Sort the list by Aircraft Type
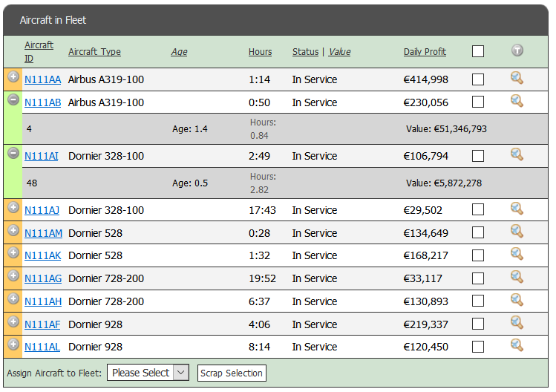Viewport: 556px width, 392px height. tap(94, 52)
